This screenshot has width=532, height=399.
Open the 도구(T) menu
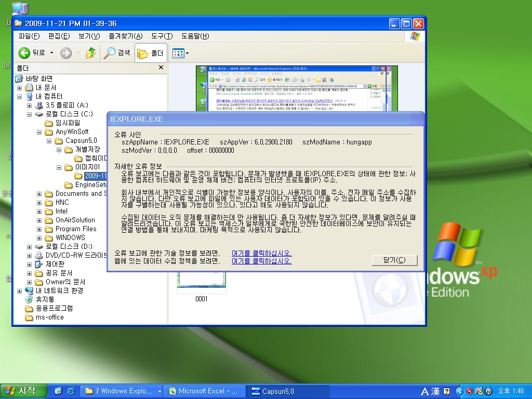(162, 36)
